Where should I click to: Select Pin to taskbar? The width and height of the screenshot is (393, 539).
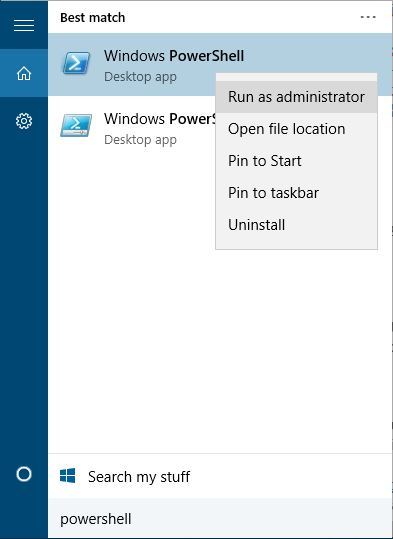click(296, 193)
